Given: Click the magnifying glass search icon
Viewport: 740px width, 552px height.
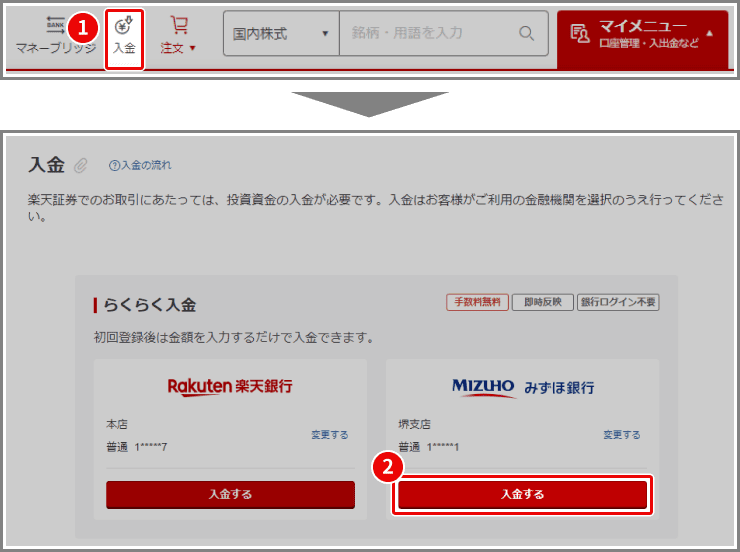Looking at the screenshot, I should 526,33.
